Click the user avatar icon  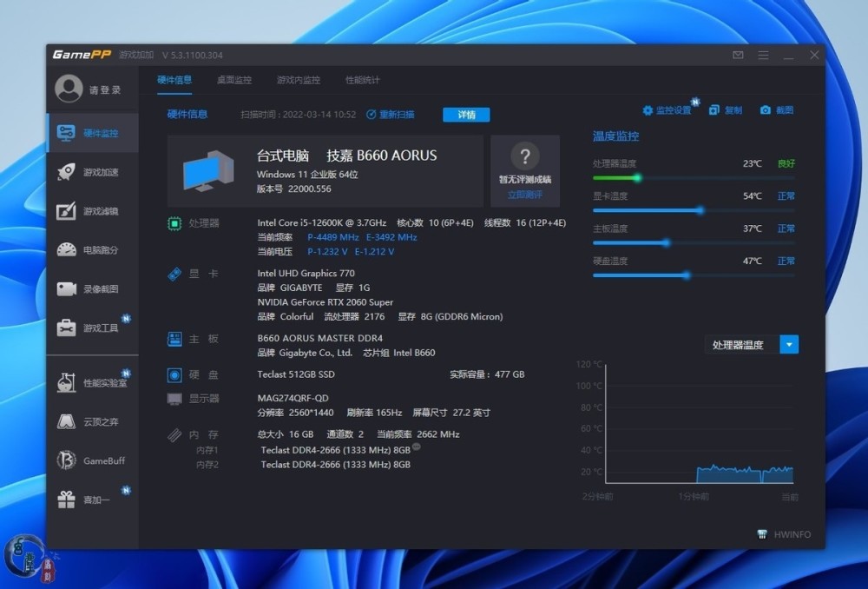tap(69, 89)
